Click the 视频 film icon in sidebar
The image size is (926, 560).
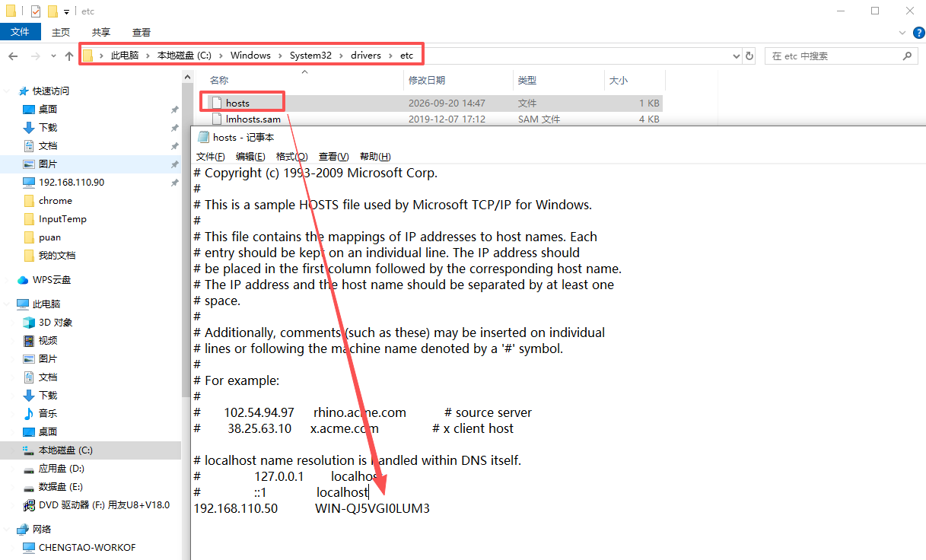pyautogui.click(x=29, y=340)
